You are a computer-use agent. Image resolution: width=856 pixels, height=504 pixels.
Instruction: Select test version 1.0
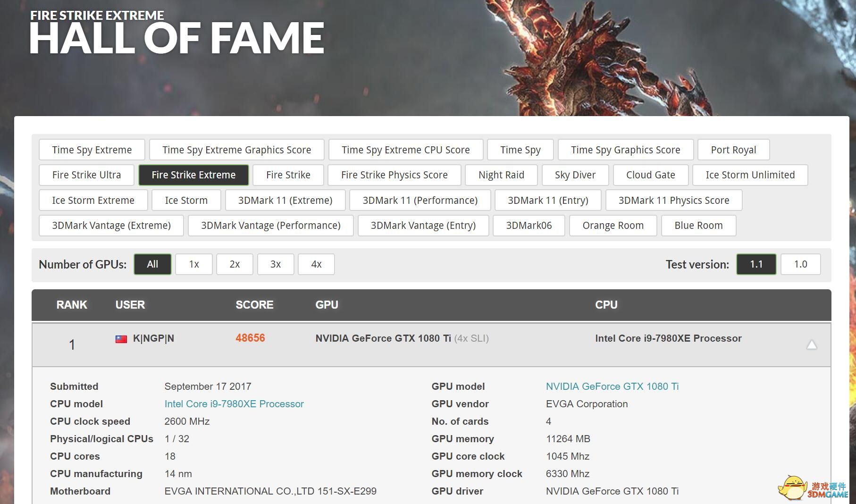[x=801, y=264]
